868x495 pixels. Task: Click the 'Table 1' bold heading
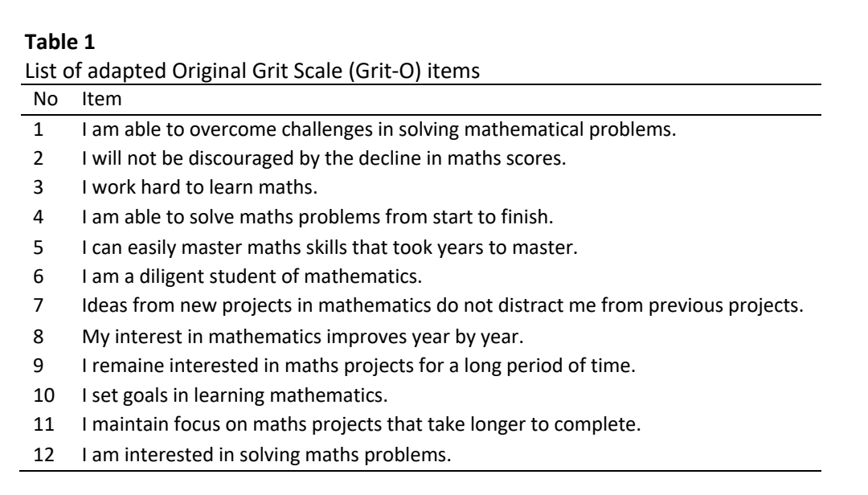[x=59, y=42]
